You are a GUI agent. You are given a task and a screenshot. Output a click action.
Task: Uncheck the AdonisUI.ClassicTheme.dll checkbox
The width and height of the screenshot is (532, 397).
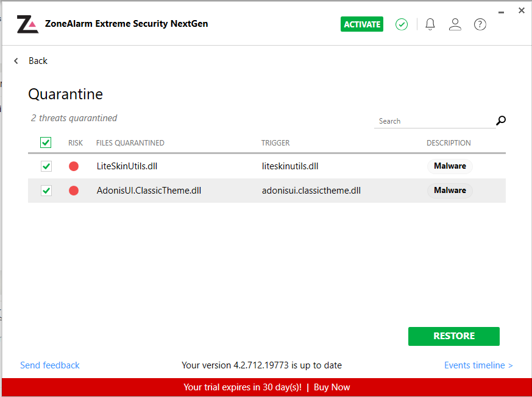[x=46, y=191]
